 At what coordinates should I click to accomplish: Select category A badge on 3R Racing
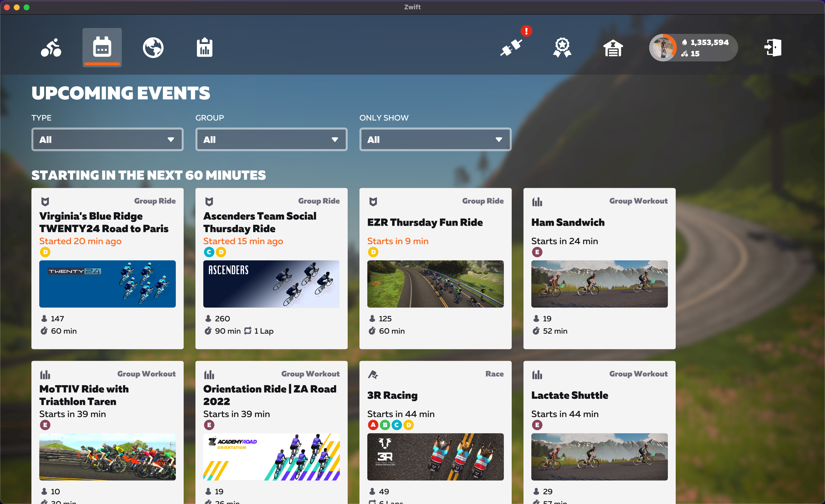[373, 425]
